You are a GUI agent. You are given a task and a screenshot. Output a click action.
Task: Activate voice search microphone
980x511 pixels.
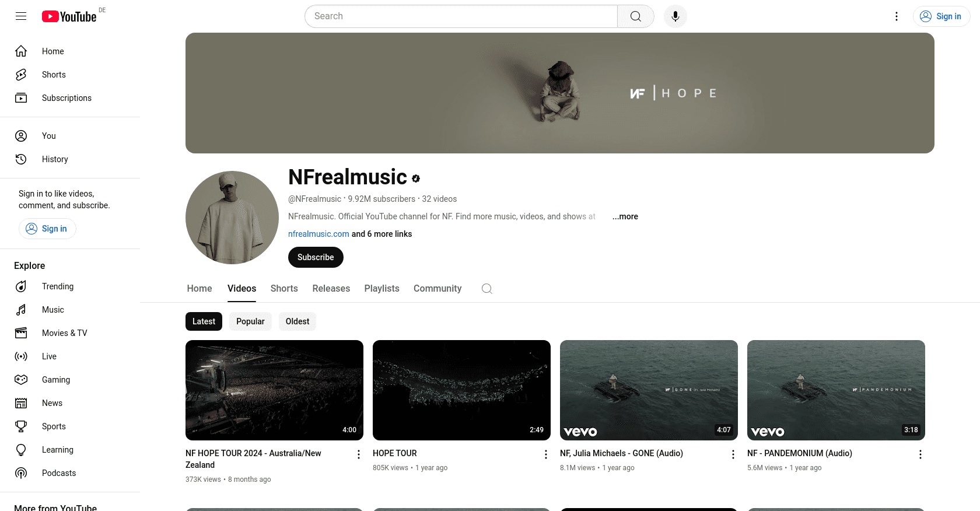tap(675, 16)
